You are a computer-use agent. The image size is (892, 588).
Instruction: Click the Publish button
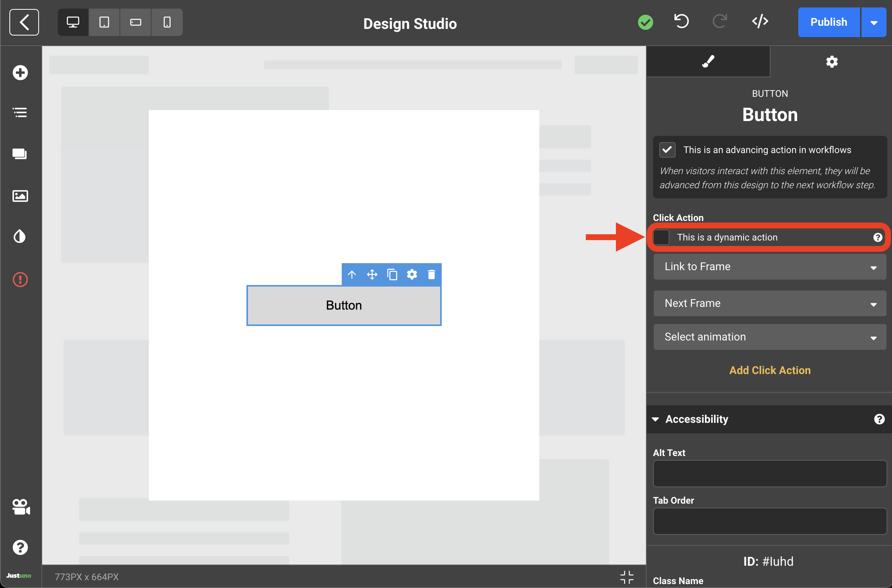click(x=828, y=22)
